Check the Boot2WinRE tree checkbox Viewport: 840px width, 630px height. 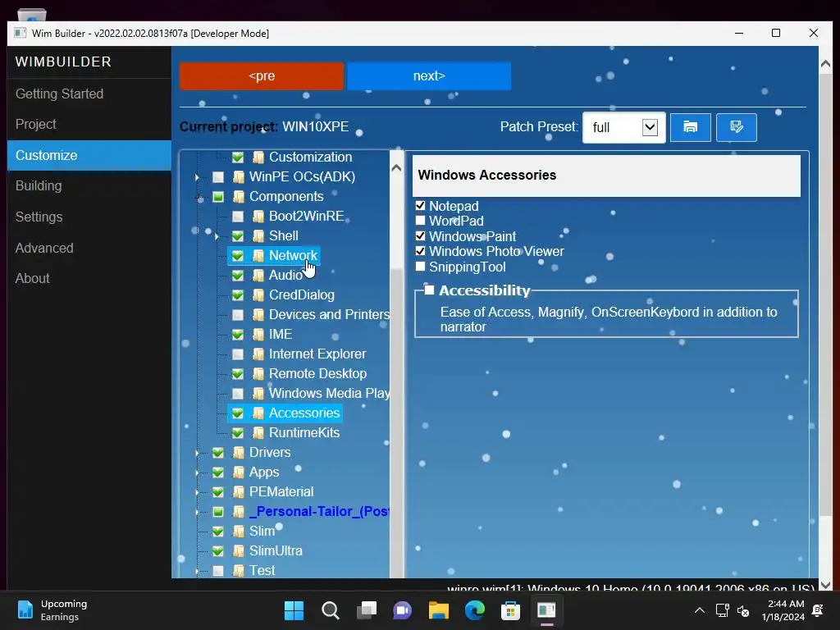238,217
